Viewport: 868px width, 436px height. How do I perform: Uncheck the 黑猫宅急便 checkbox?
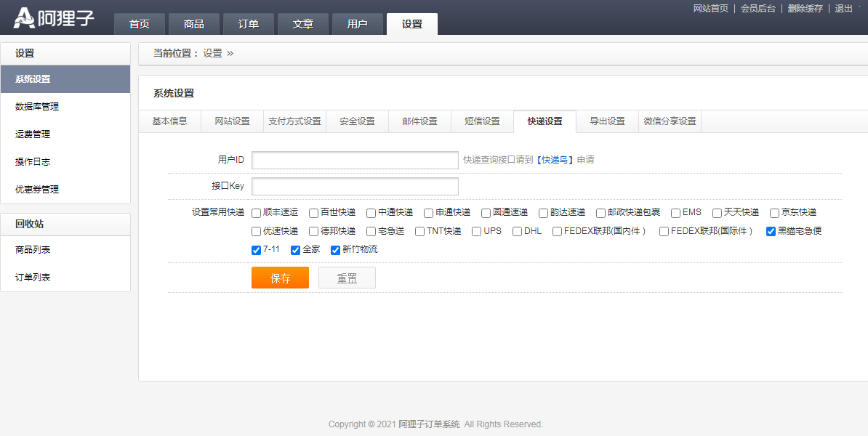click(771, 232)
